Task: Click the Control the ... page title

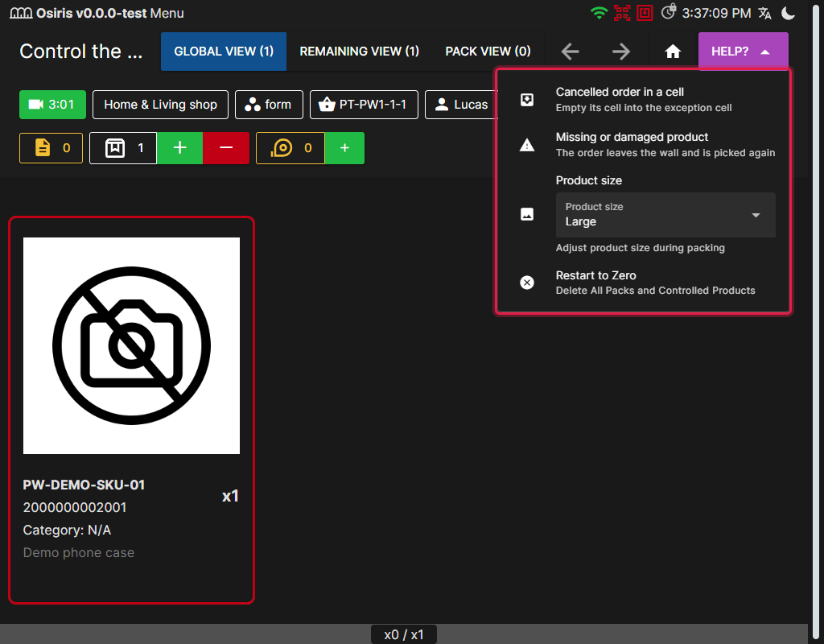Action: click(81, 52)
